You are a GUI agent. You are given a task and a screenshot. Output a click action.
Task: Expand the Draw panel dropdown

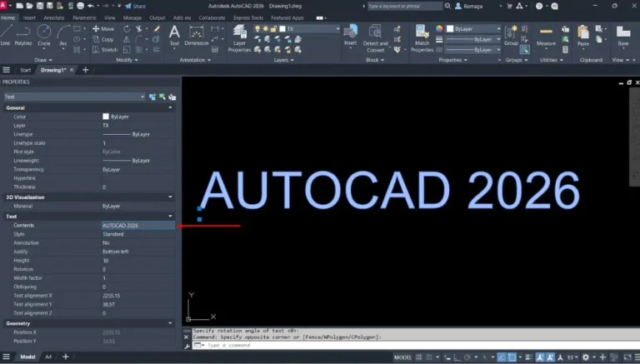click(x=43, y=60)
